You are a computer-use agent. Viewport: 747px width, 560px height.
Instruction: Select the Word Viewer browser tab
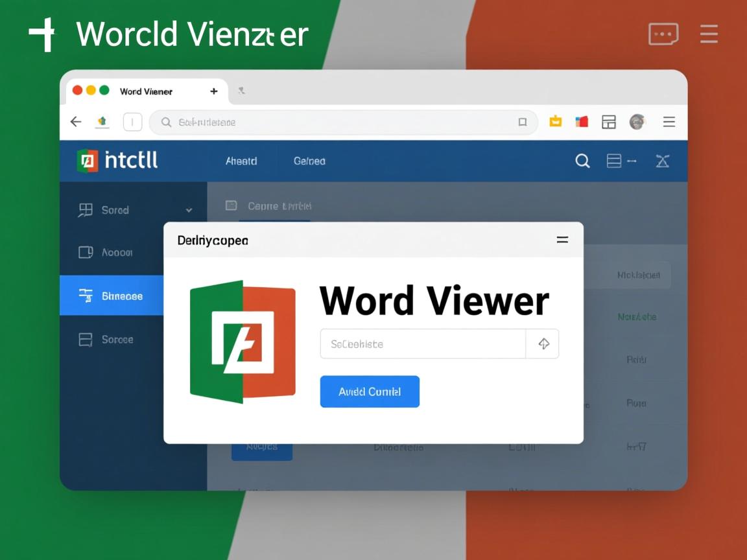[146, 91]
